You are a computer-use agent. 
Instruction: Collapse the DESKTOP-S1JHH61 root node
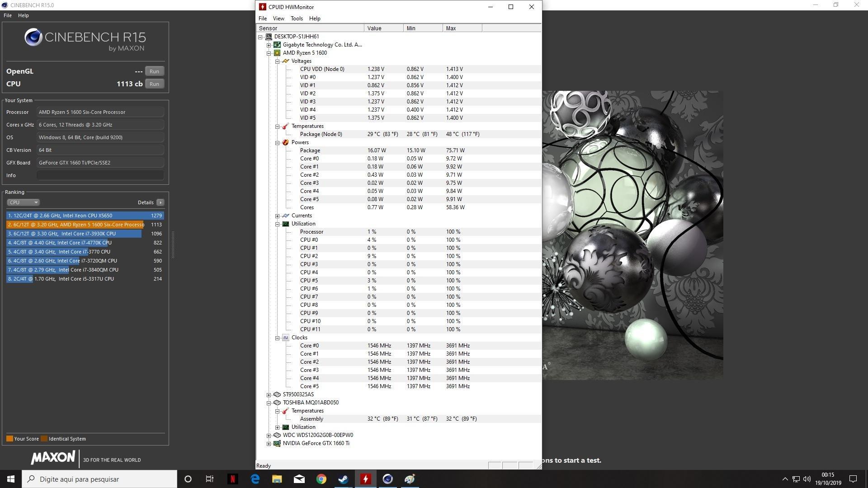[260, 37]
